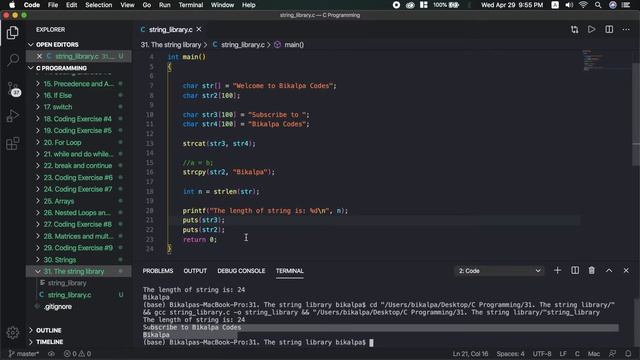Click the master branch status item
Screen dimensions: 640x360
pyautogui.click(x=24, y=354)
